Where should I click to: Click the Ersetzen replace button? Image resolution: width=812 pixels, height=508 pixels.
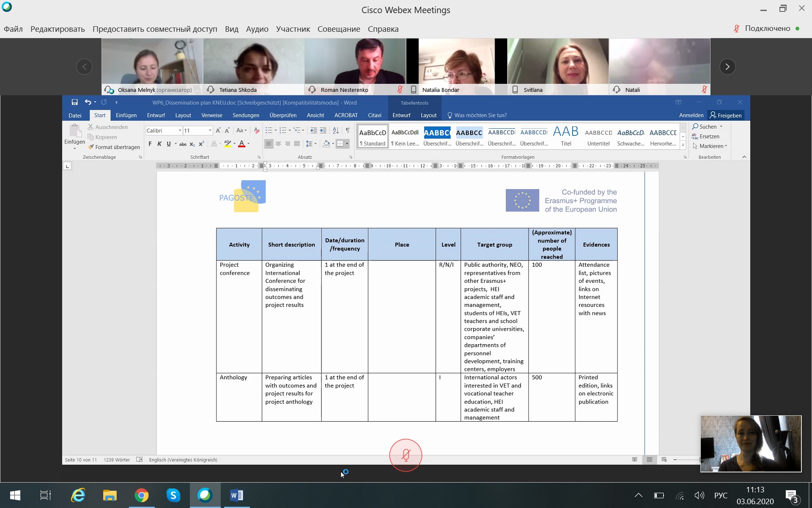pyautogui.click(x=705, y=136)
